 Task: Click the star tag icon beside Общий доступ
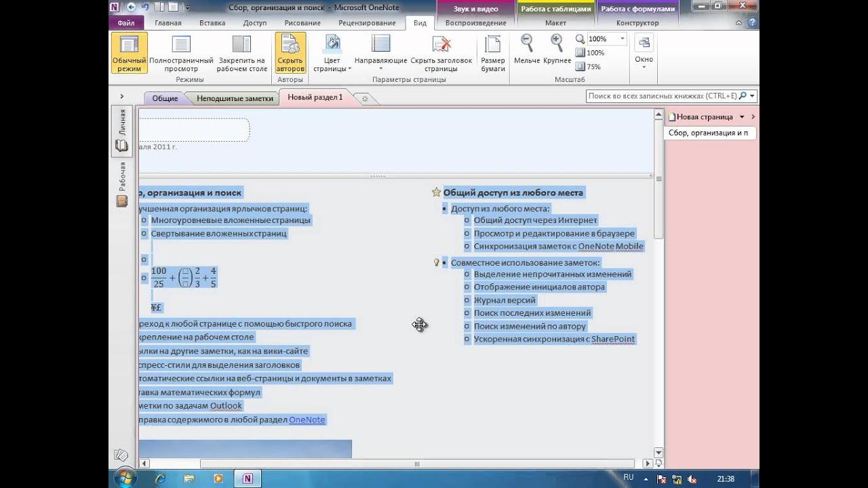click(x=437, y=192)
